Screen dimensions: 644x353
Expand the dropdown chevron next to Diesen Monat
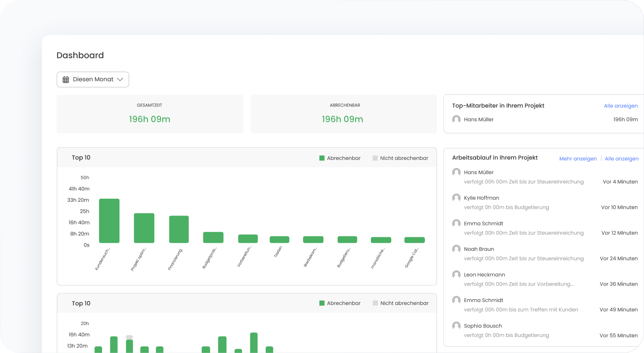[120, 80]
